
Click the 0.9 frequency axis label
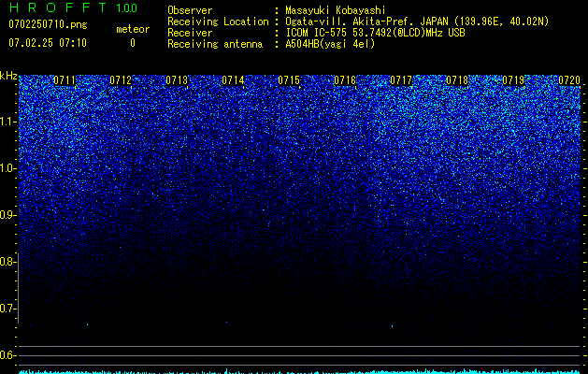point(7,215)
